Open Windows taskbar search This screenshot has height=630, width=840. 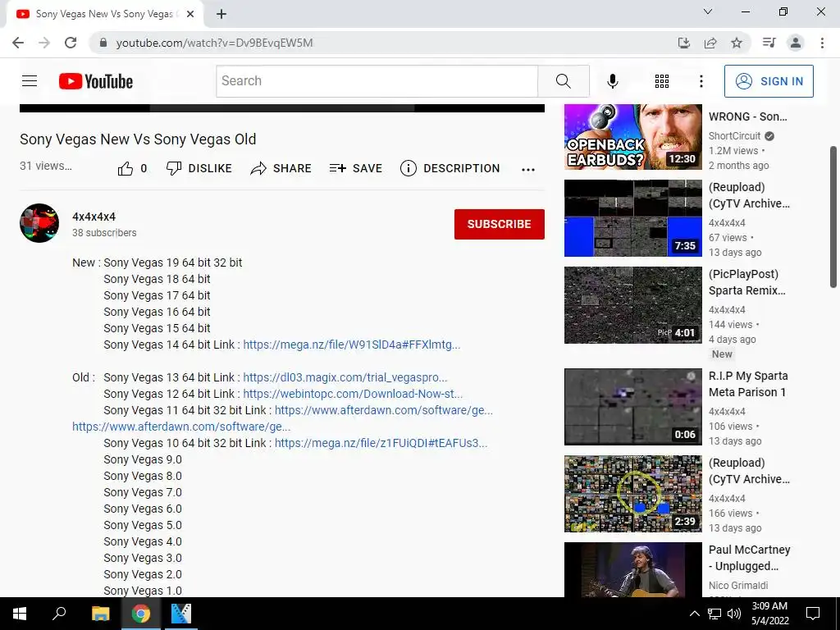pos(59,614)
